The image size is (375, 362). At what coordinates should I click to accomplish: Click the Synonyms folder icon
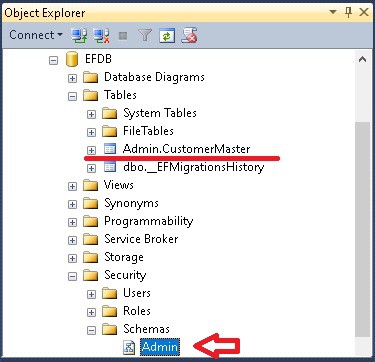[90, 203]
